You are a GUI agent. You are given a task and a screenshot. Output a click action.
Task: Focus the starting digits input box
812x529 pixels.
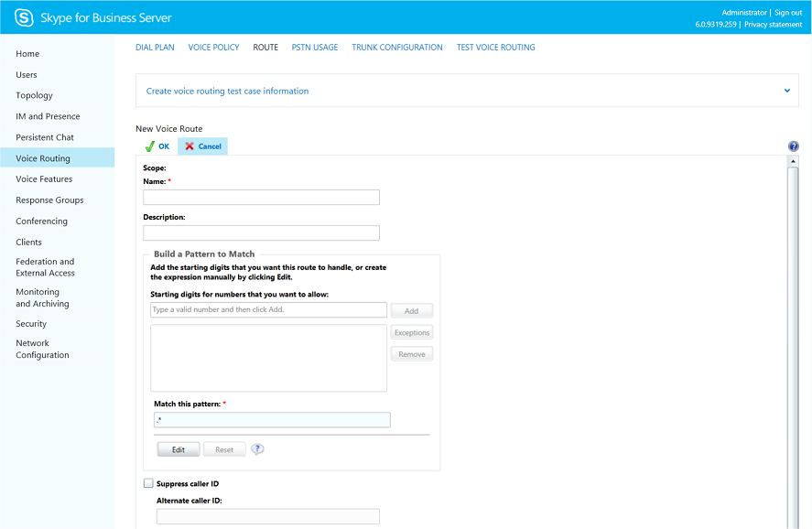268,310
